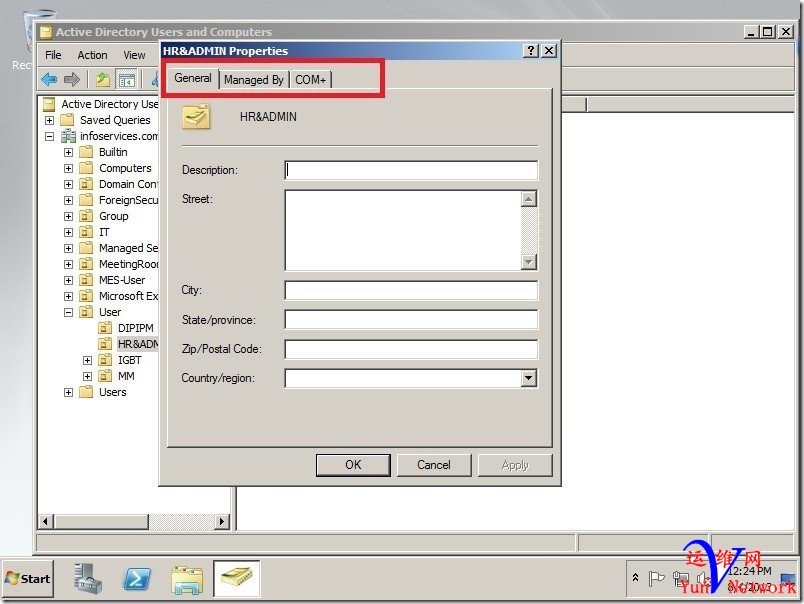Image resolution: width=804 pixels, height=604 pixels.
Task: Click the Cancel button
Action: (x=434, y=465)
